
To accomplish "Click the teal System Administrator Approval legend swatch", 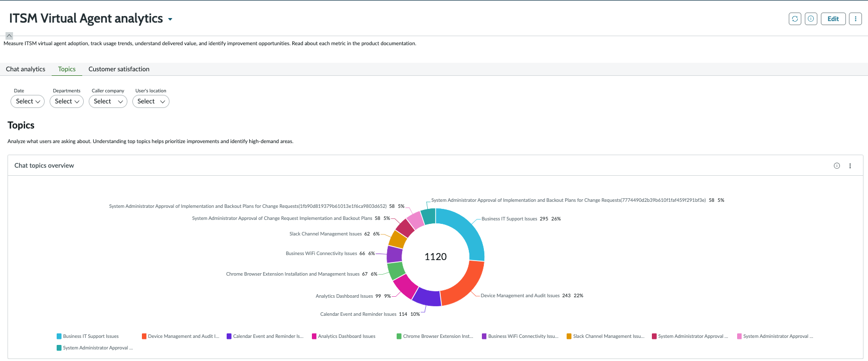I will (x=59, y=348).
